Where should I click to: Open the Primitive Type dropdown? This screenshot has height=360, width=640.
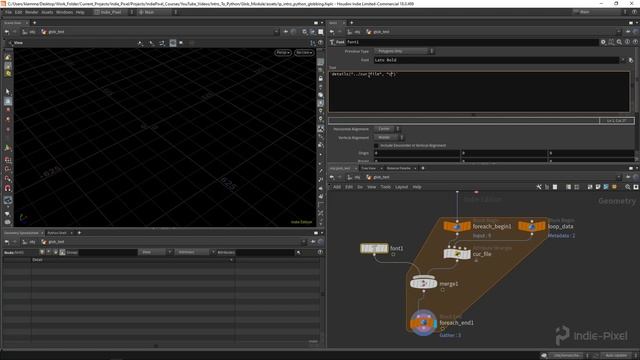[x=404, y=51]
